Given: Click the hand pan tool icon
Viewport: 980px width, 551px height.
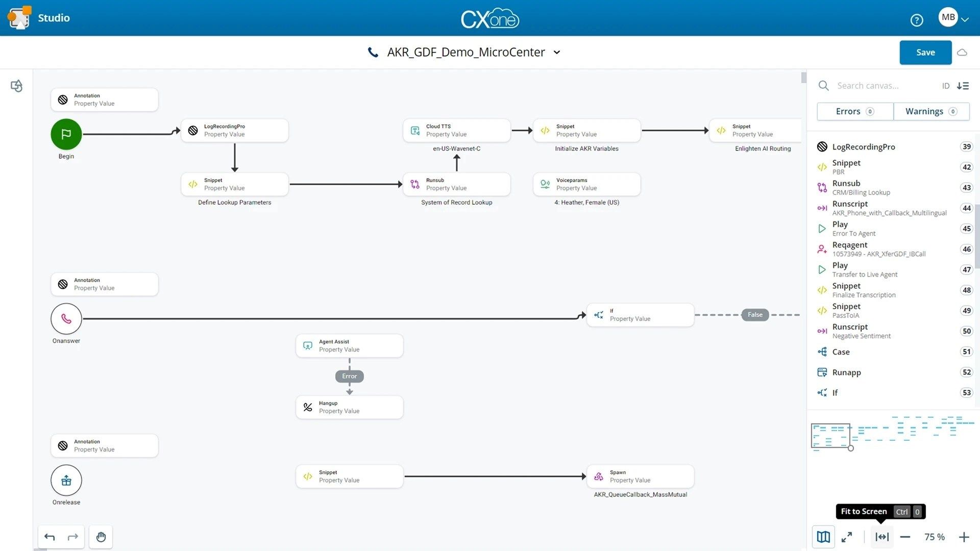Looking at the screenshot, I should click(x=101, y=536).
